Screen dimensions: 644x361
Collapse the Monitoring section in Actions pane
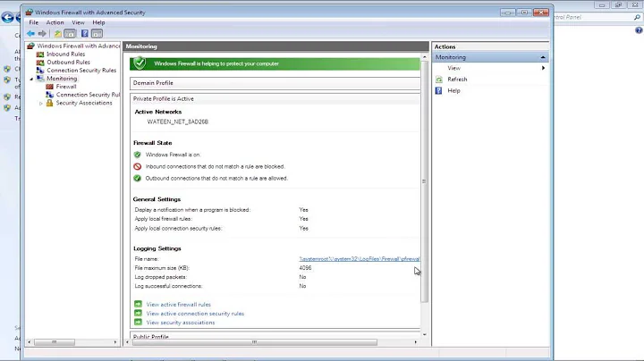[x=543, y=57]
